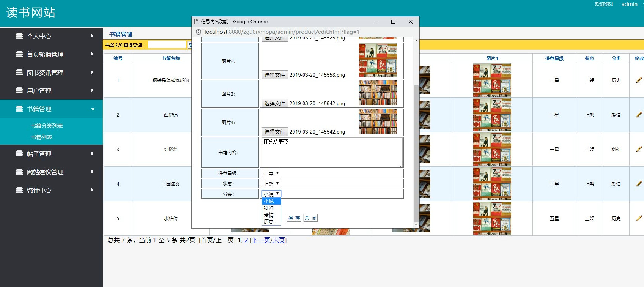Screen dimensions: 644x287
Task: Click the 书籍内容 text area
Action: click(331, 152)
